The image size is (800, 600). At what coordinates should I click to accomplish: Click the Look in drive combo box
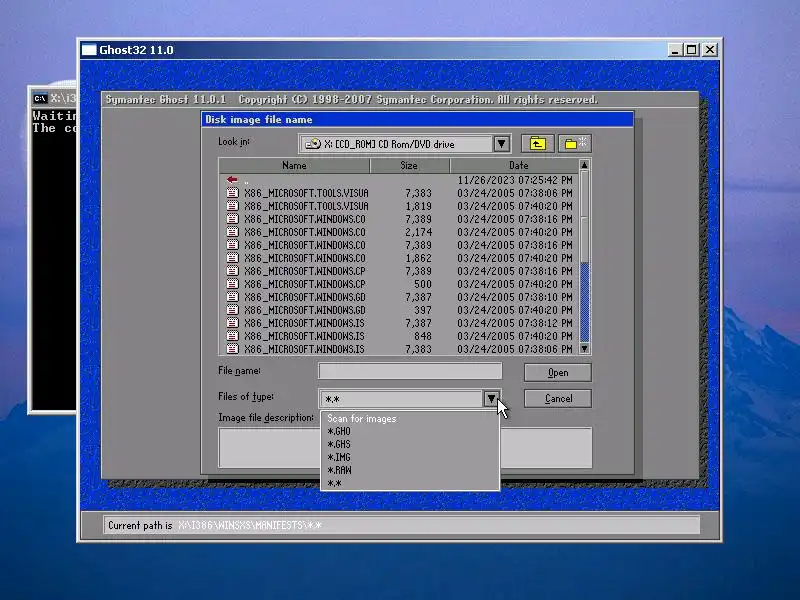405,144
